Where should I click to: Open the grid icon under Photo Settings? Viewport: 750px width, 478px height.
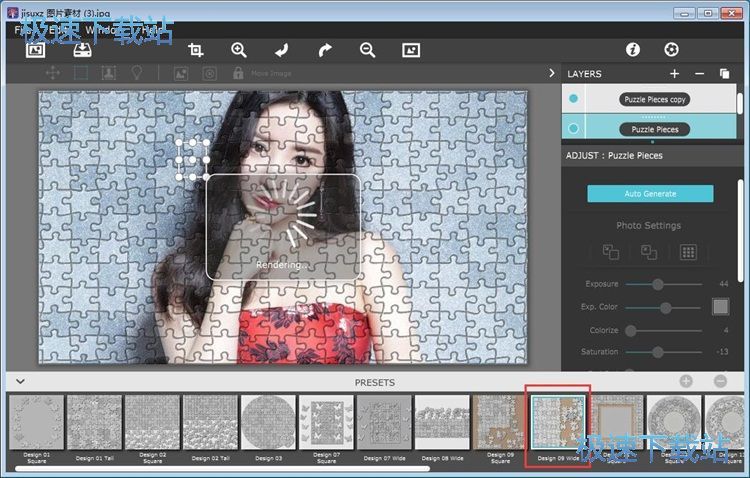click(x=688, y=253)
